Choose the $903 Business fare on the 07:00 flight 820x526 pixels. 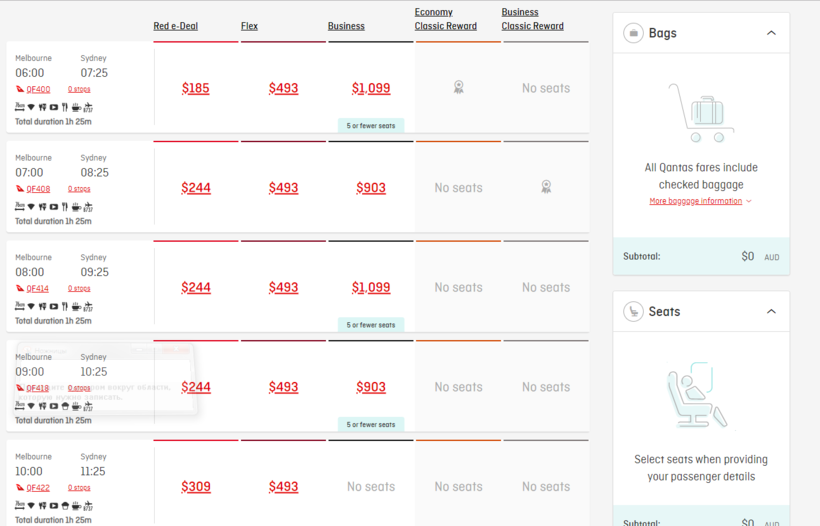point(371,188)
